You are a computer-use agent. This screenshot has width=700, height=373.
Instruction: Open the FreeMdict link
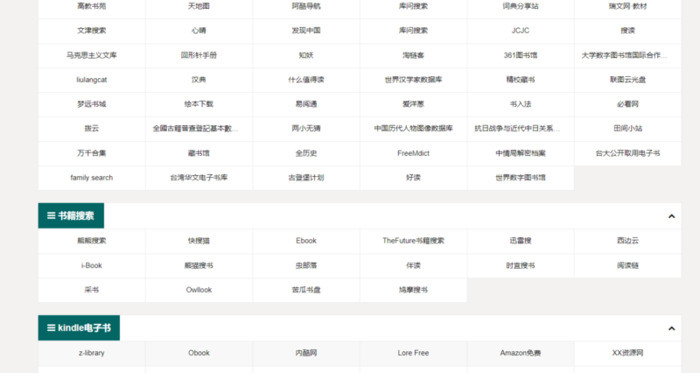tap(413, 153)
